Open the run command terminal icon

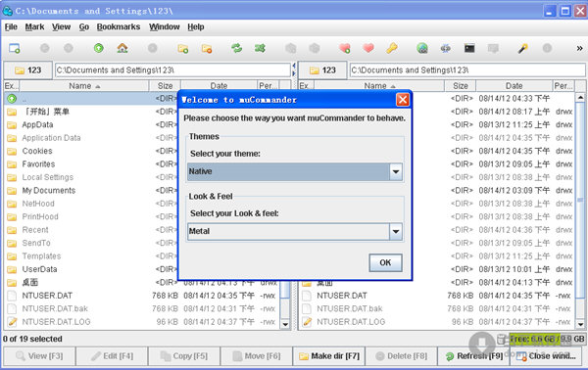point(469,48)
